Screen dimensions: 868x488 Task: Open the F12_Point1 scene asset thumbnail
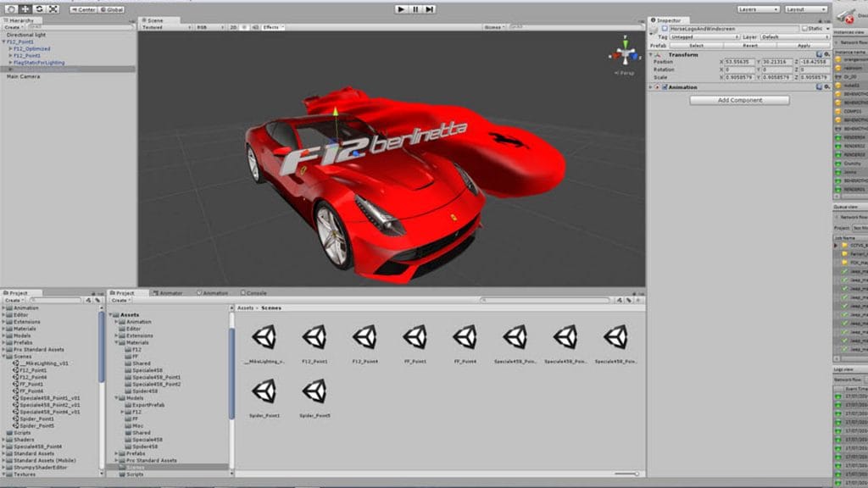tap(314, 337)
